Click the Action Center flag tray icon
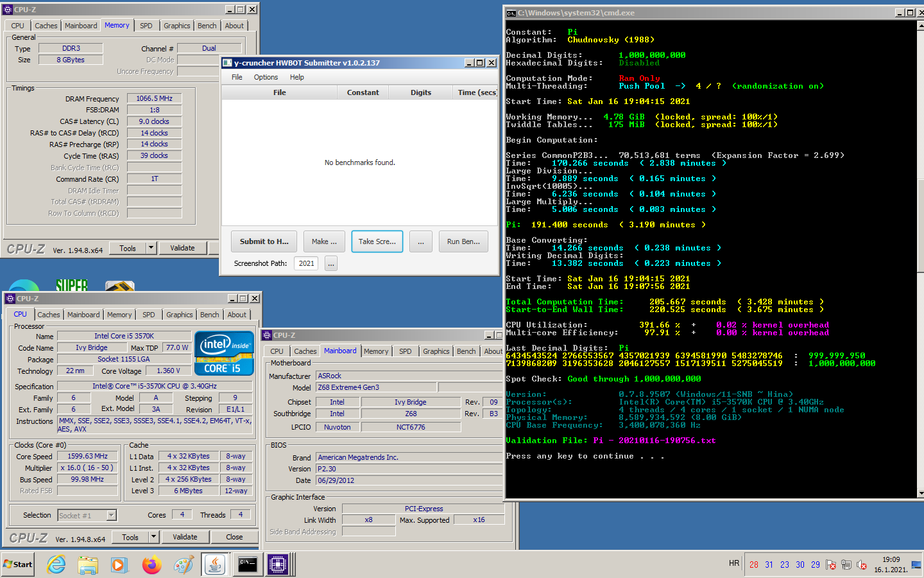Screen dimensions: 924x578 (x=832, y=565)
